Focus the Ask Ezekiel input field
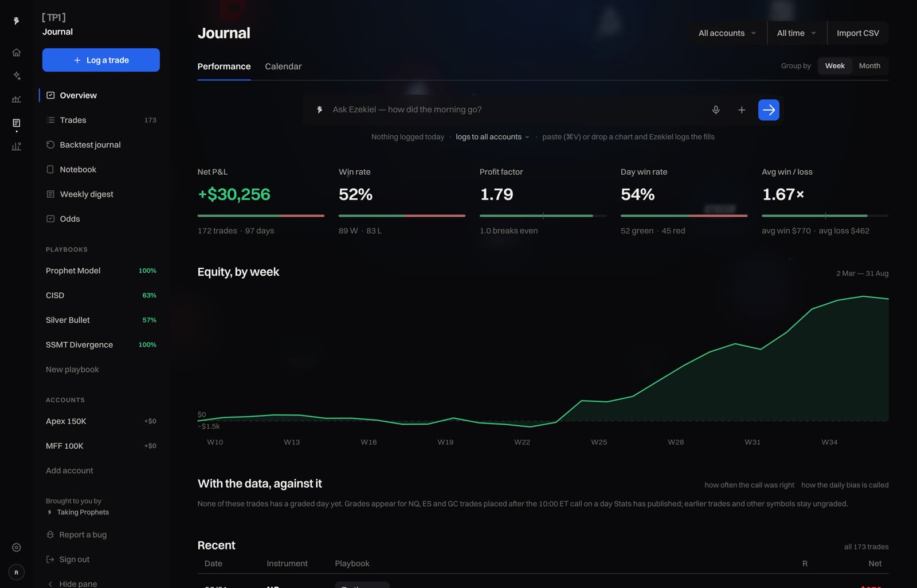This screenshot has height=588, width=917. click(x=516, y=109)
